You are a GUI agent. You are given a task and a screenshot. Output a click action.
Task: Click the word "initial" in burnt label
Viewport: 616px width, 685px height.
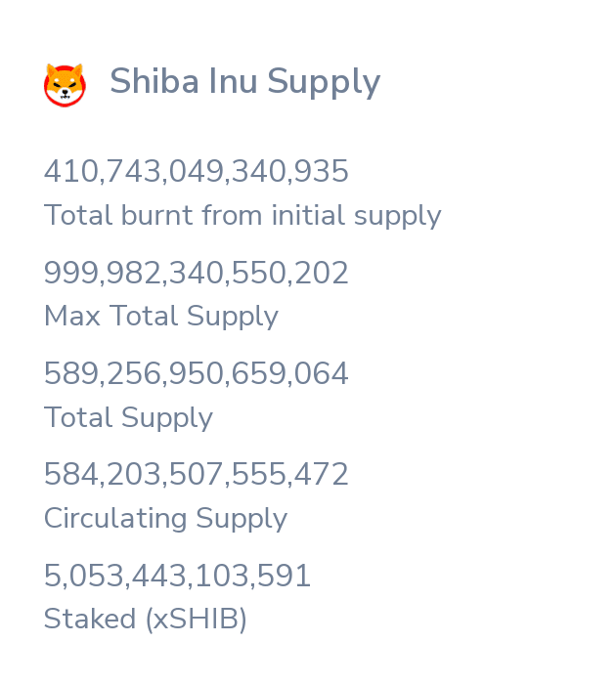311,215
